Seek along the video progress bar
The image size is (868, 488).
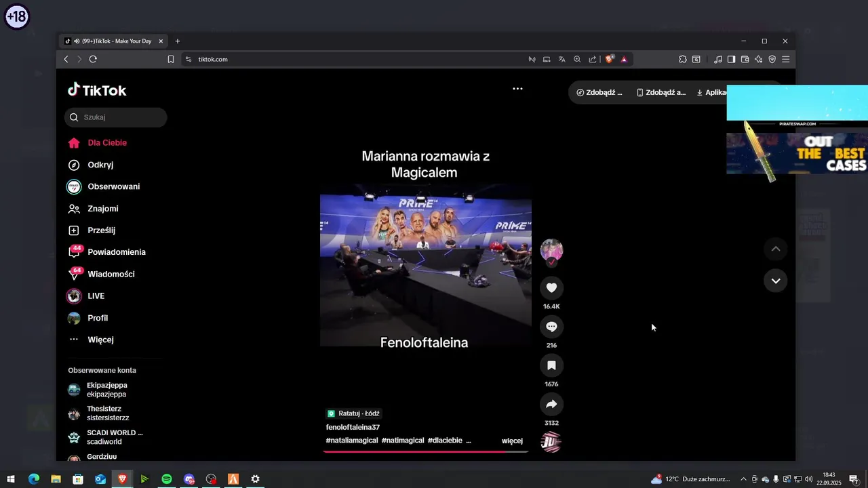(426, 451)
